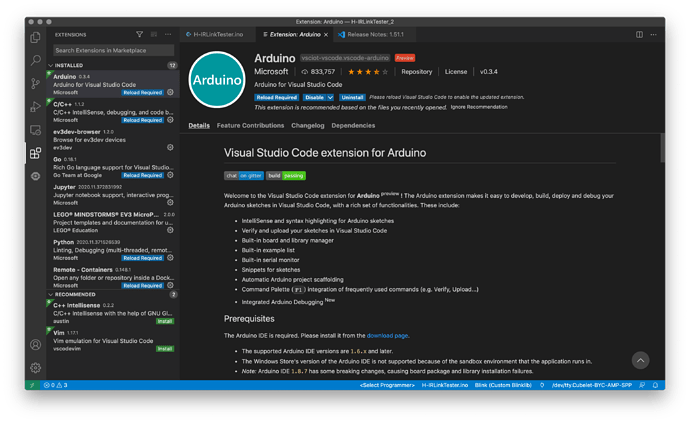Viewport: 690px width, 422px height.
Task: Click the Microsoft publisher name in header
Action: [271, 71]
